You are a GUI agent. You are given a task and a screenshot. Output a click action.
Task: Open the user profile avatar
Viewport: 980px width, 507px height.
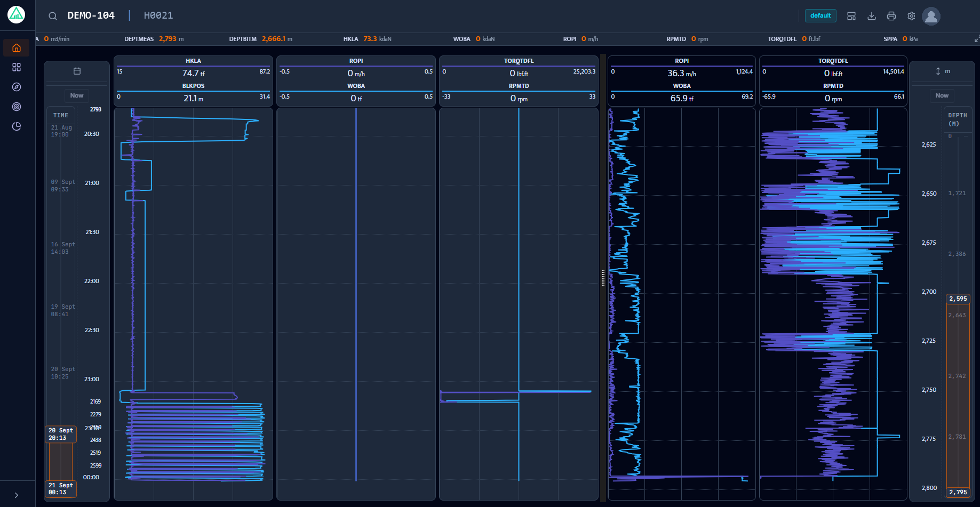click(931, 16)
